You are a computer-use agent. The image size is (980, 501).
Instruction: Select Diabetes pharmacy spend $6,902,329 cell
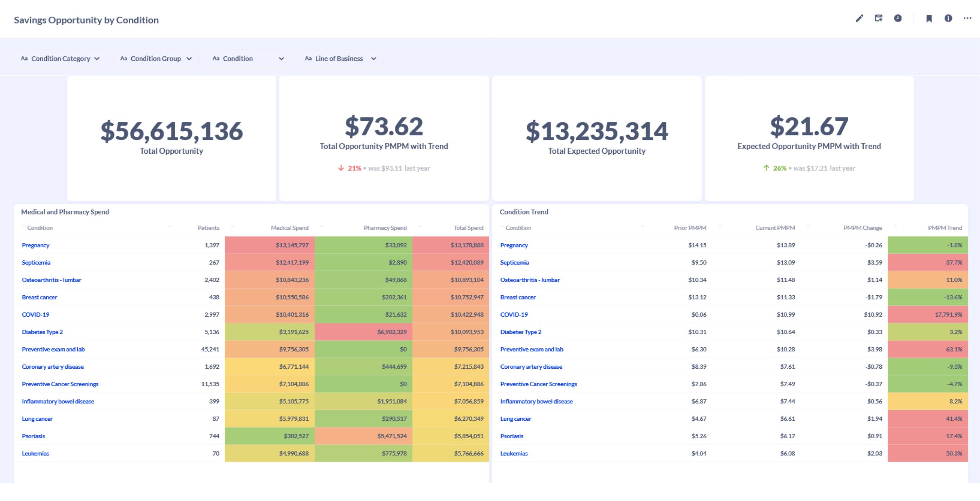point(363,332)
